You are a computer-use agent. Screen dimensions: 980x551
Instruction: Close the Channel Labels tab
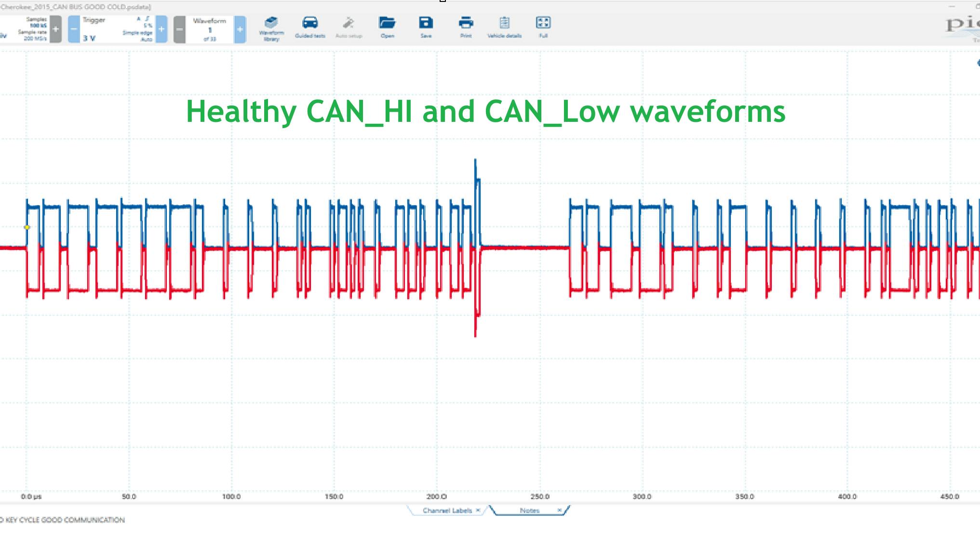coord(478,510)
